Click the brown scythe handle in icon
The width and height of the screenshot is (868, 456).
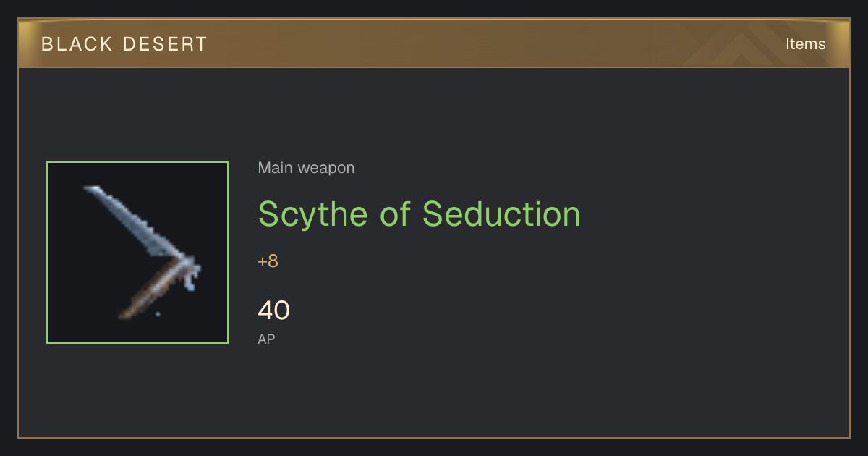[x=148, y=290]
